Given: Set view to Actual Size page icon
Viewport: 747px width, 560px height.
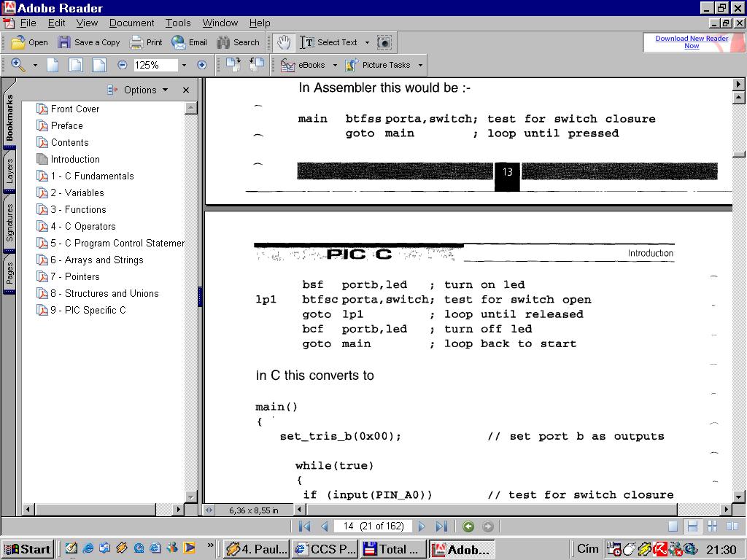Looking at the screenshot, I should pos(53,65).
